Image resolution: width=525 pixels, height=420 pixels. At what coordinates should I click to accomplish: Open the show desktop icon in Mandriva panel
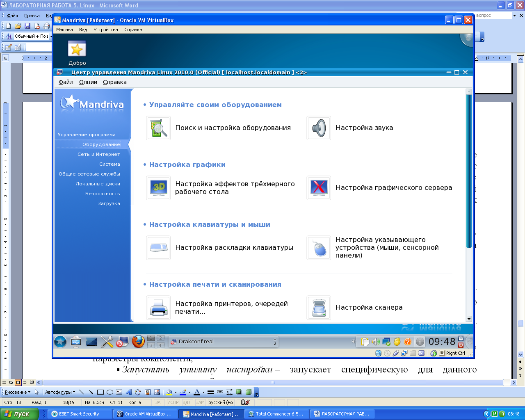click(x=91, y=341)
